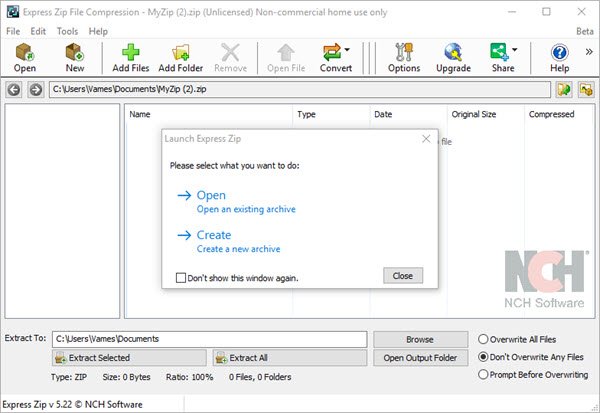Sort by the Name column header
Viewport: 600px width, 413px height.
click(140, 114)
